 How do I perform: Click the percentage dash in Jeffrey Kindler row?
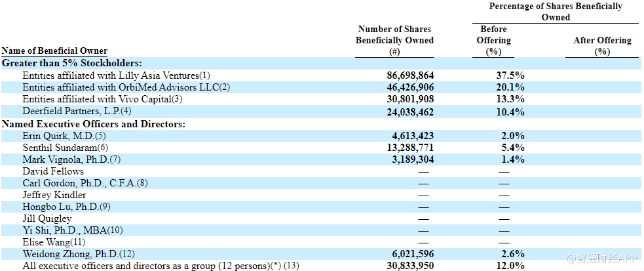tap(504, 196)
